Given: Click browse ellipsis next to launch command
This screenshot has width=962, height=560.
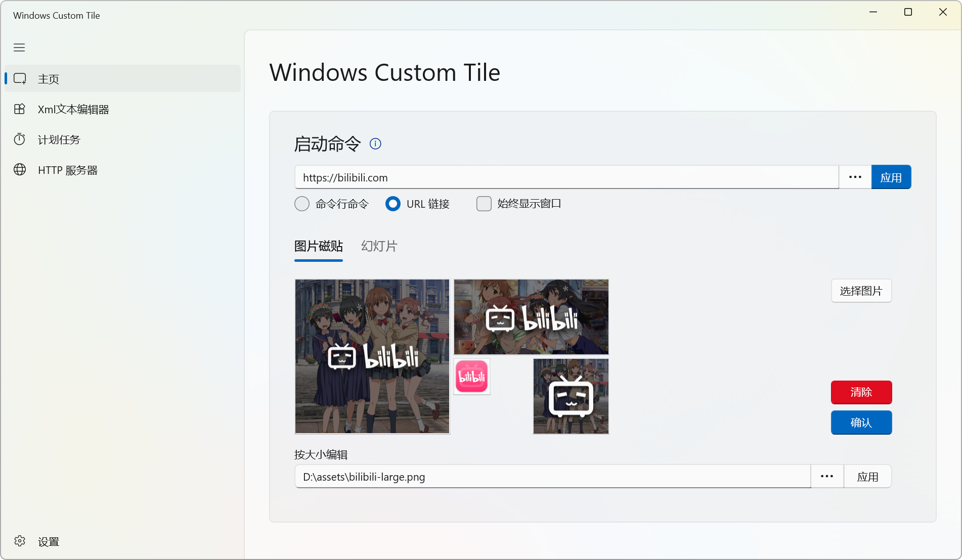Looking at the screenshot, I should [x=855, y=177].
